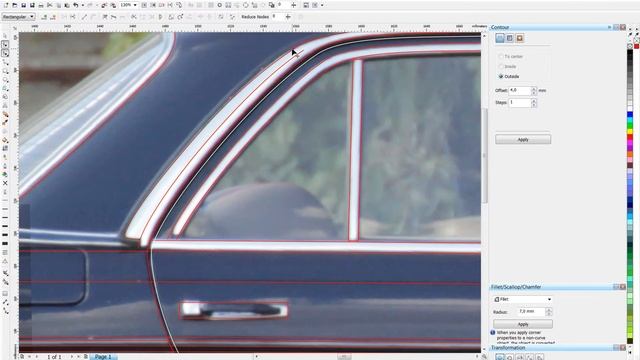
Task: Click the plus icon next to Reduce Nodes
Action: [x=288, y=17]
